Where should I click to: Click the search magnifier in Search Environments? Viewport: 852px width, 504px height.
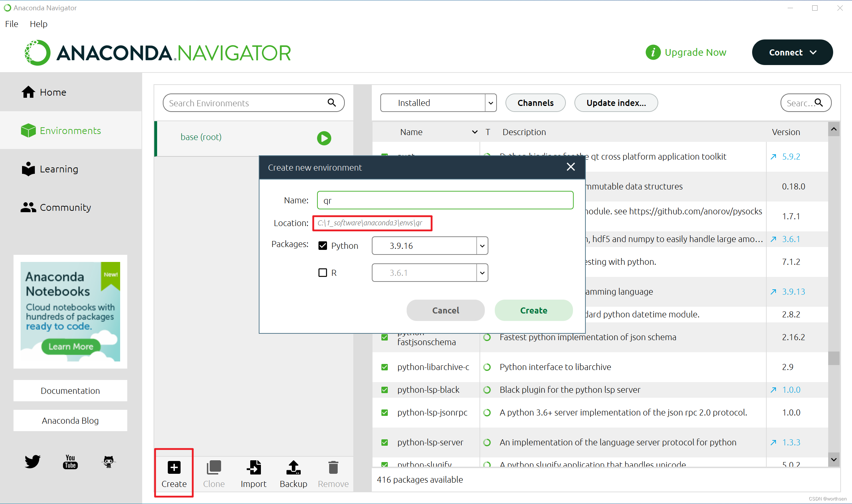(332, 103)
